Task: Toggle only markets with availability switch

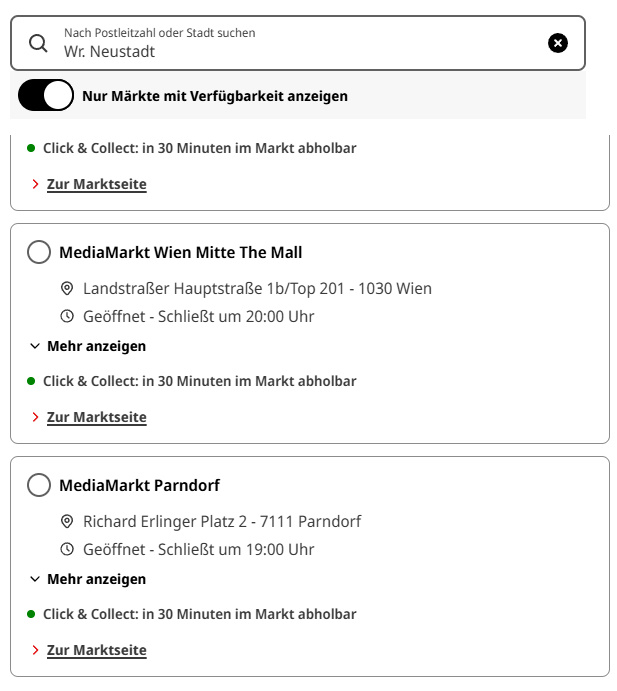Action: point(46,95)
